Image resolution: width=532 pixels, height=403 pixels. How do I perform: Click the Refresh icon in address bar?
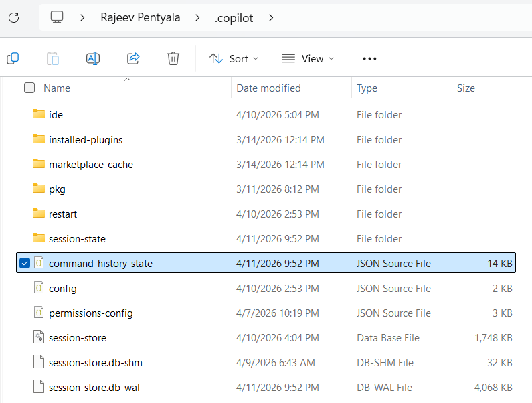coord(13,18)
